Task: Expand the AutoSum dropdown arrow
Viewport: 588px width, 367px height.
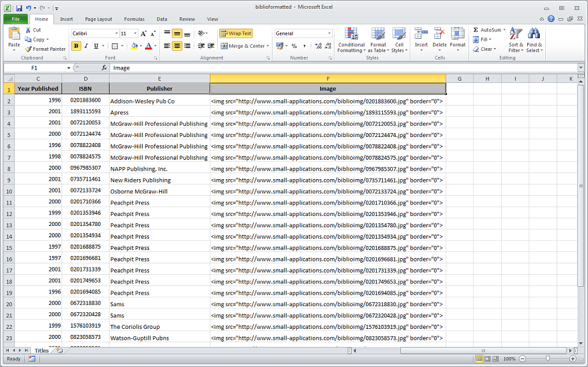Action: (504, 29)
